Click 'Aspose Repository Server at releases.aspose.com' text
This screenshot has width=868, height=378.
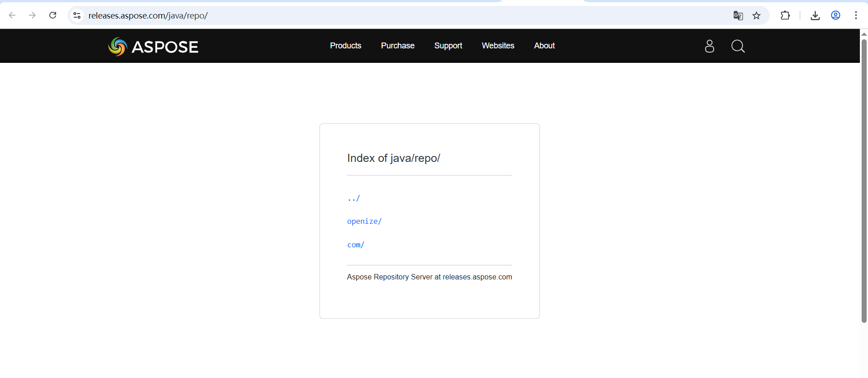(429, 277)
